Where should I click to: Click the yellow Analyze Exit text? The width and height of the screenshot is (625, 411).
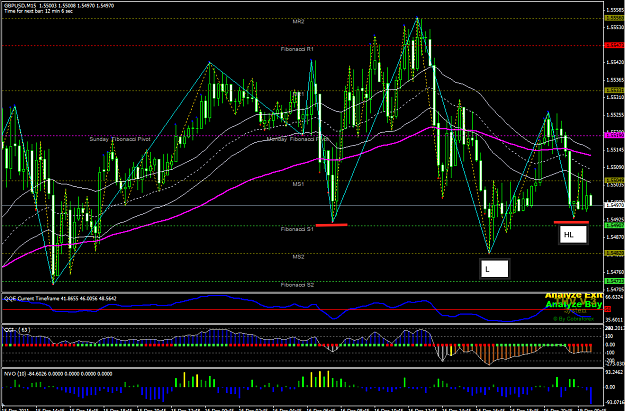[574, 296]
